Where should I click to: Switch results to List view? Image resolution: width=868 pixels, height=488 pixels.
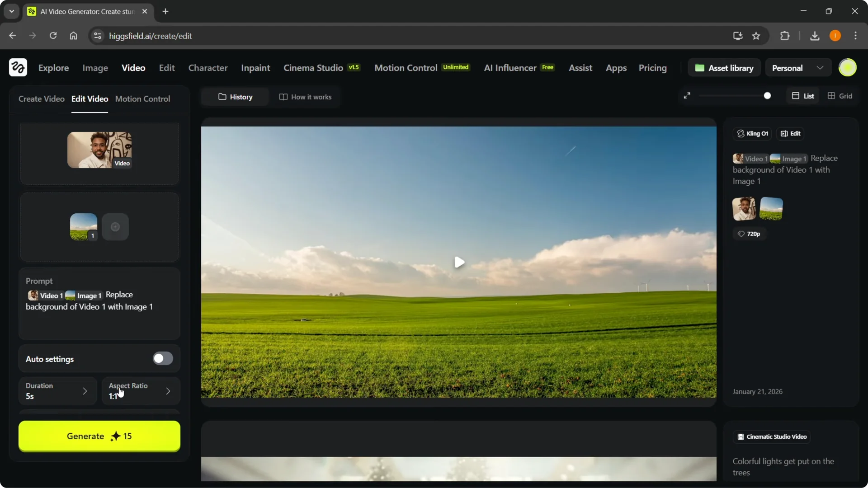[x=802, y=95]
